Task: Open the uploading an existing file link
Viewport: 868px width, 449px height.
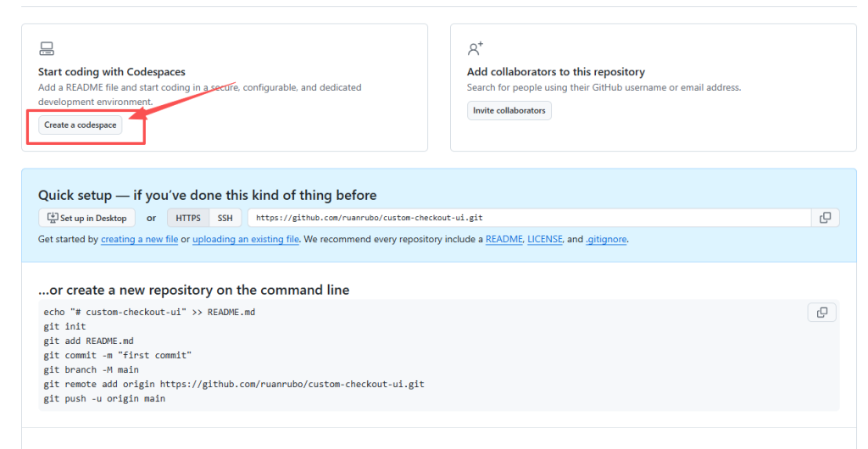Action: point(245,240)
